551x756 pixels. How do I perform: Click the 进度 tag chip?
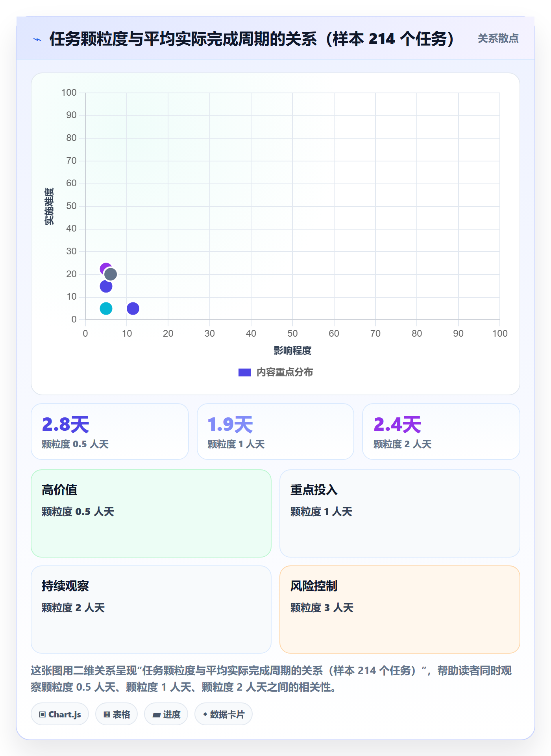166,714
